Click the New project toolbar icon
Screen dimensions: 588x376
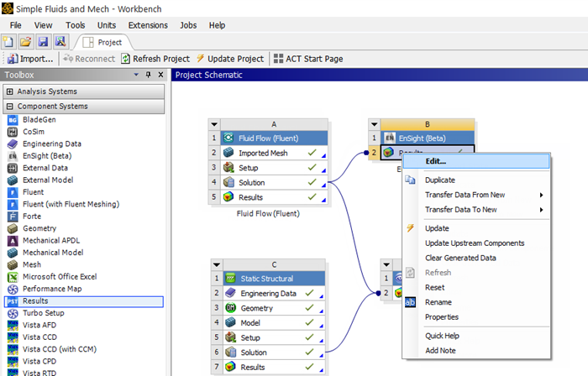pos(8,42)
